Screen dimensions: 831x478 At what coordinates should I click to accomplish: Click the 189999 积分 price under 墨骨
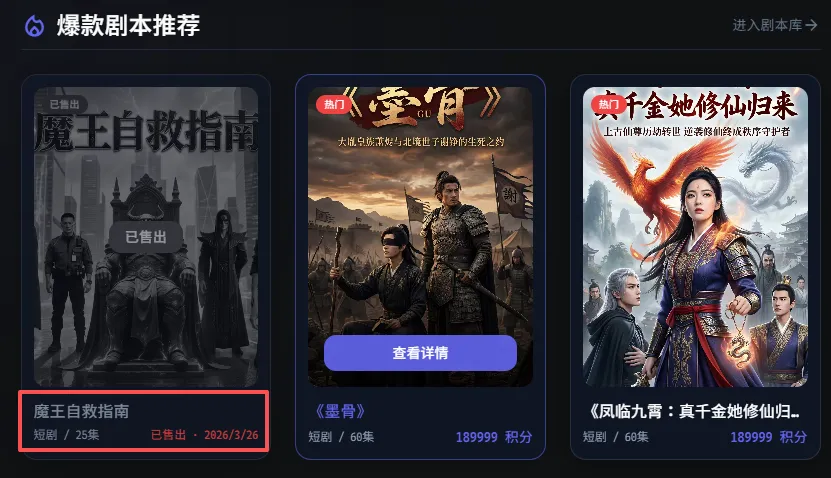pyautogui.click(x=494, y=437)
